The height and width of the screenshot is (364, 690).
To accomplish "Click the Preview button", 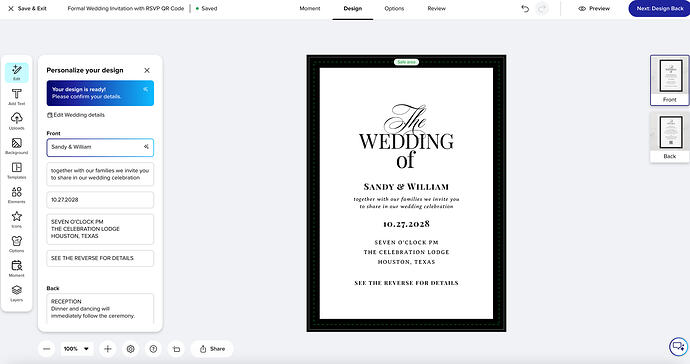I will click(594, 8).
